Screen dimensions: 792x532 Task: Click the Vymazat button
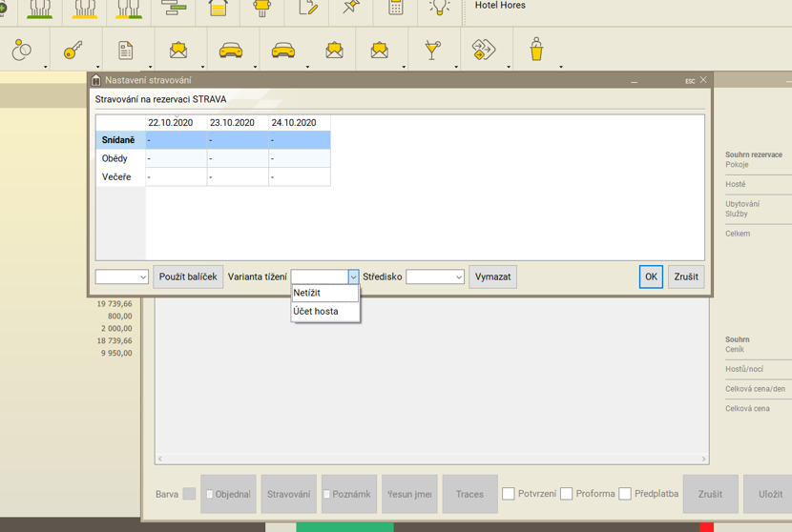[x=492, y=277]
